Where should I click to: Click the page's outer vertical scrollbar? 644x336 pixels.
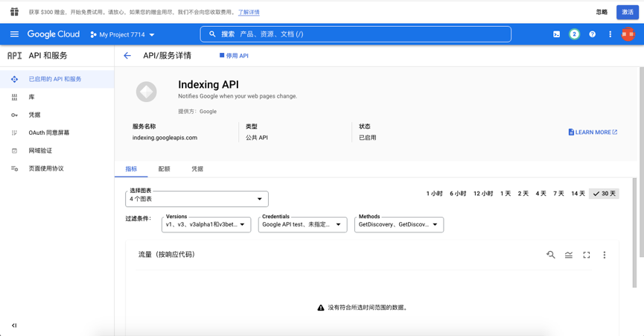coord(642,162)
